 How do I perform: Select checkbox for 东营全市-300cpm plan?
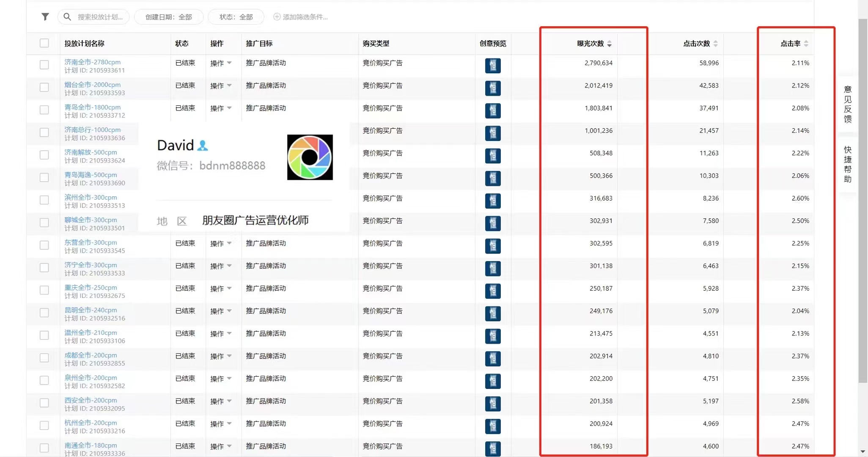click(44, 245)
